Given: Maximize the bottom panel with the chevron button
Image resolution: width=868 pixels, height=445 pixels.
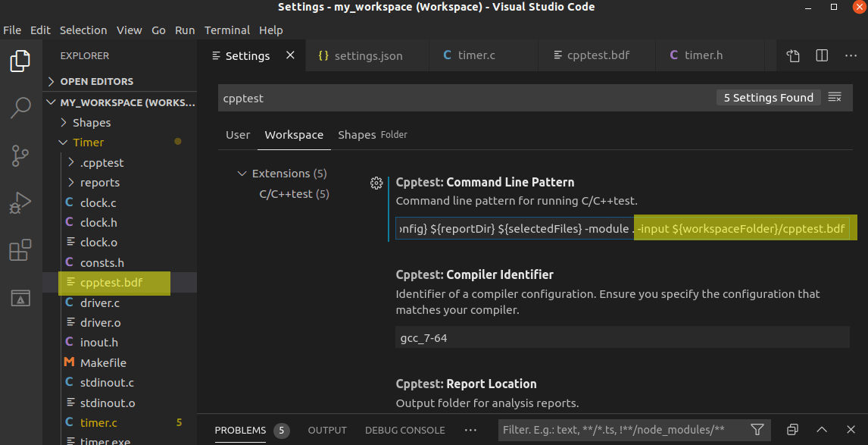Looking at the screenshot, I should tap(822, 430).
